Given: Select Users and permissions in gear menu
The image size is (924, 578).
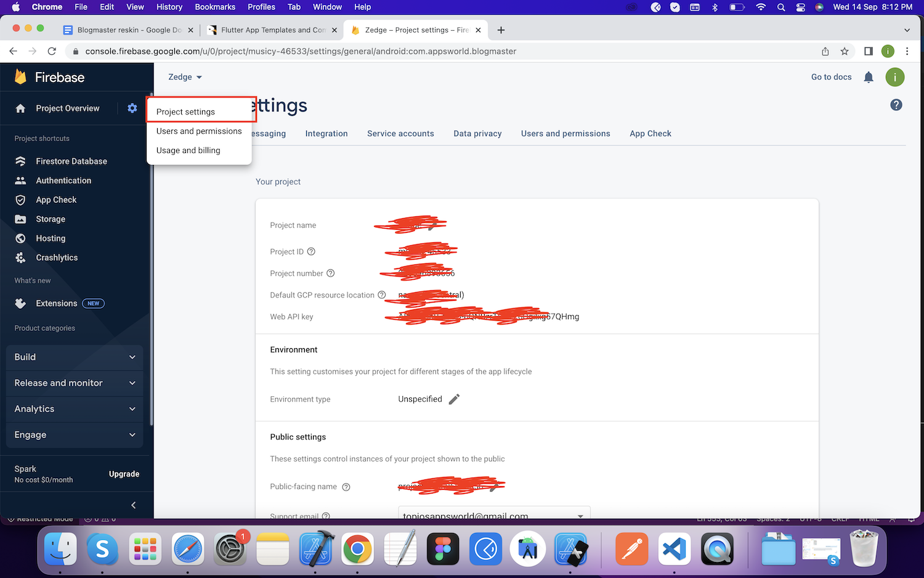Looking at the screenshot, I should pyautogui.click(x=200, y=131).
